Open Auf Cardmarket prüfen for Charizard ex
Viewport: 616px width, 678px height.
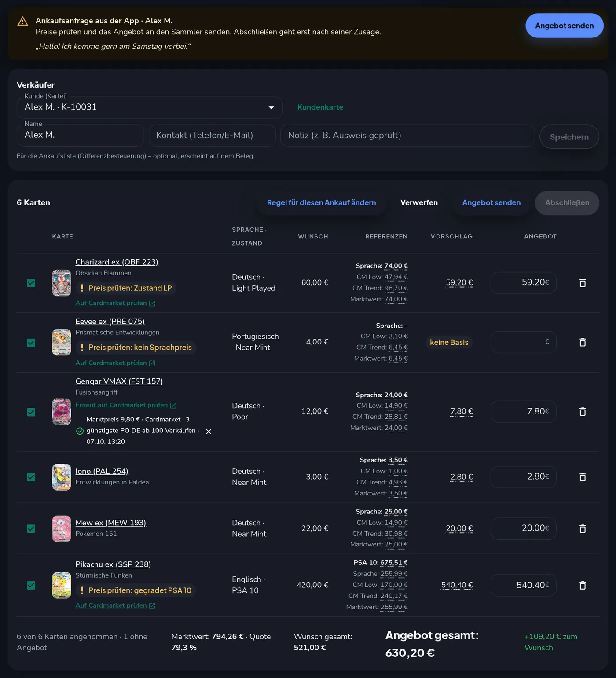[x=115, y=303]
